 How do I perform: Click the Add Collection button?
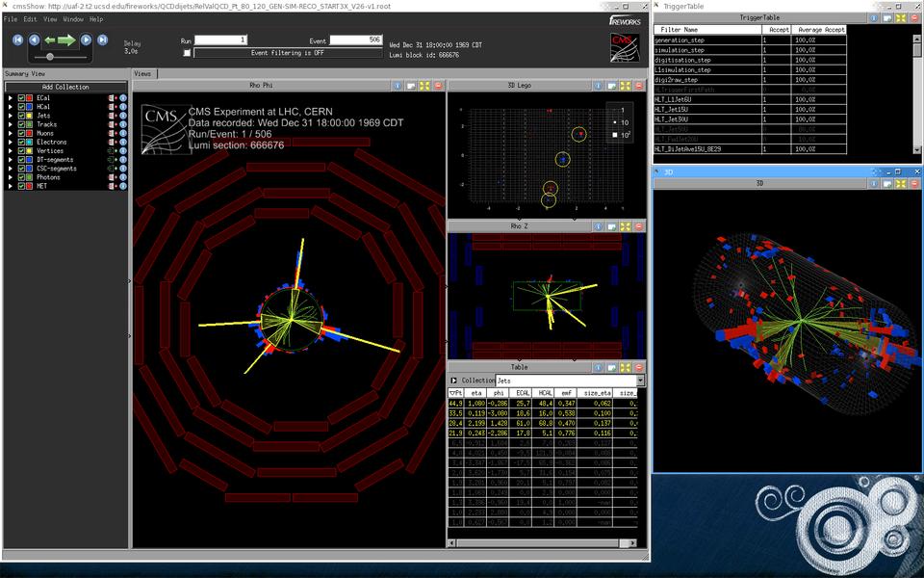pos(64,87)
